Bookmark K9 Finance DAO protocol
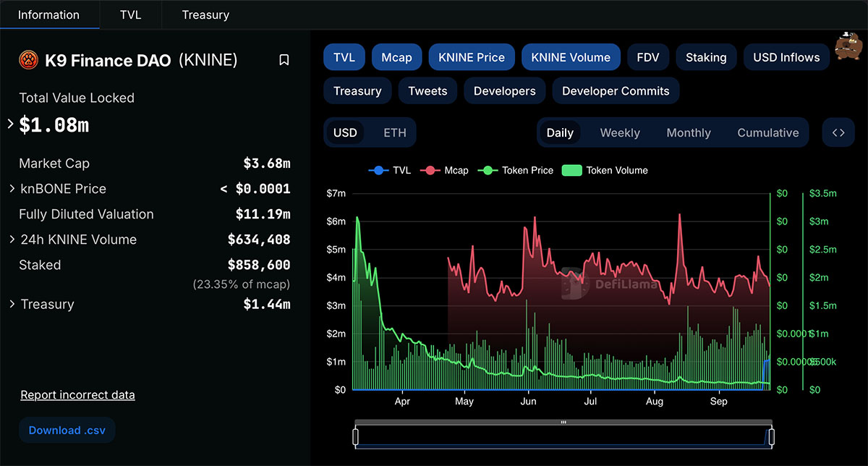 pos(284,60)
